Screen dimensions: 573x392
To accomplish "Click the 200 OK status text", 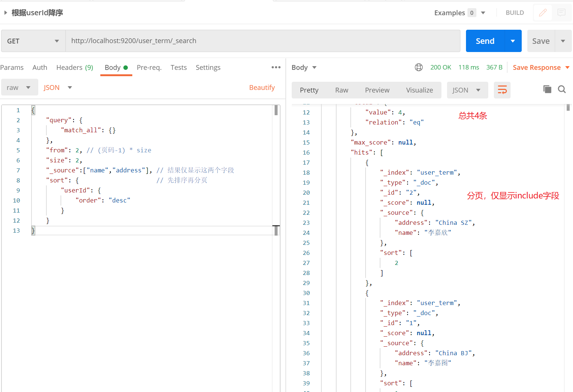I will [441, 67].
